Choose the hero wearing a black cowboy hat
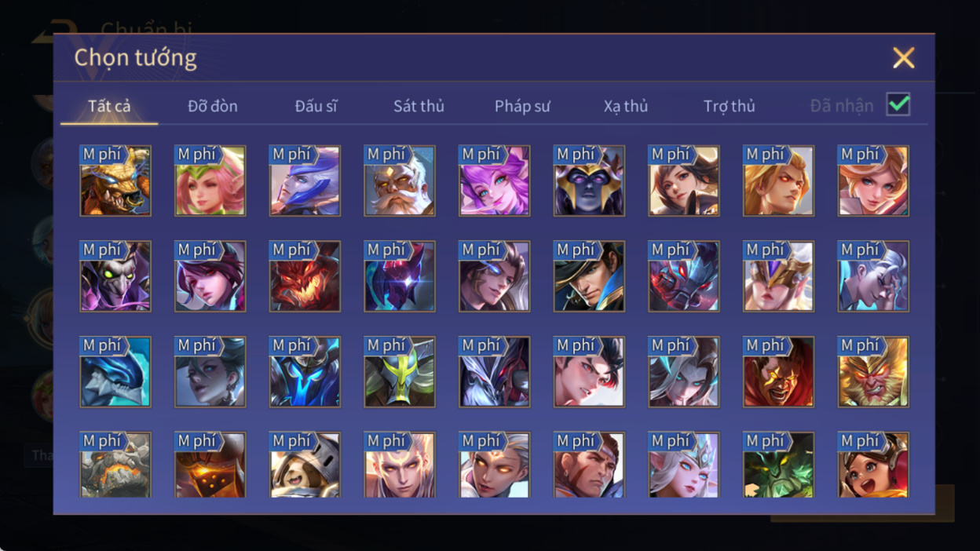The image size is (980, 551). point(589,276)
